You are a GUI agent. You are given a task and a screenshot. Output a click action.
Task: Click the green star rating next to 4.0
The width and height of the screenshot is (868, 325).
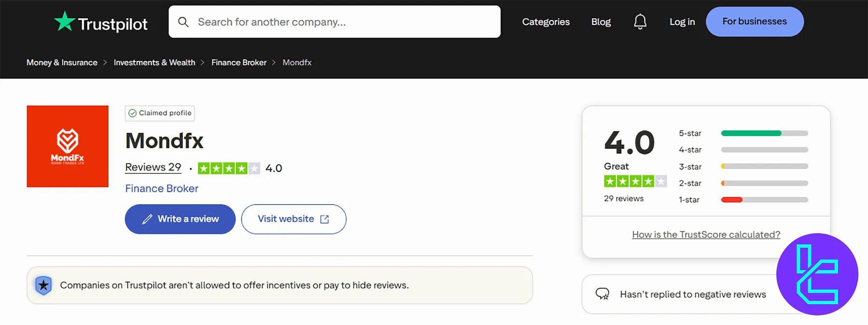229,168
